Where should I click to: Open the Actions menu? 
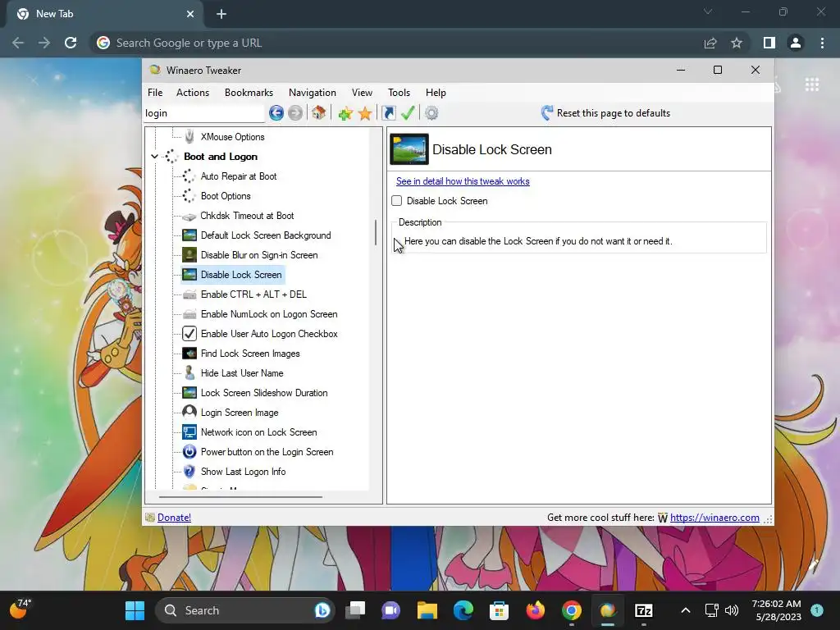193,93
